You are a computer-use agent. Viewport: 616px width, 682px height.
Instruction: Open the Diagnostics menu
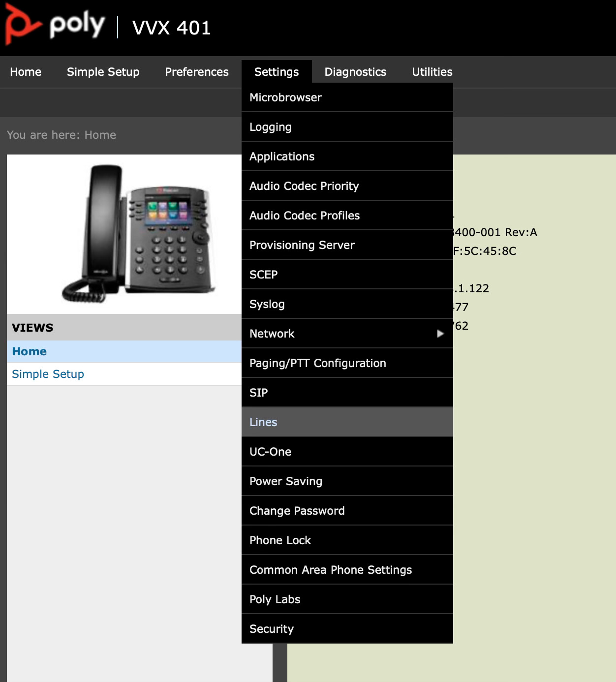(x=355, y=71)
